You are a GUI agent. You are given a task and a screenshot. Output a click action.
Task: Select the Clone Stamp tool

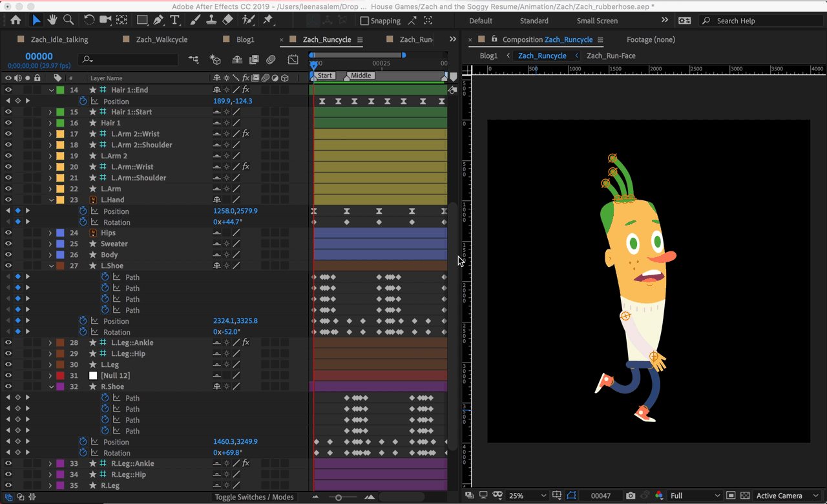click(x=210, y=20)
